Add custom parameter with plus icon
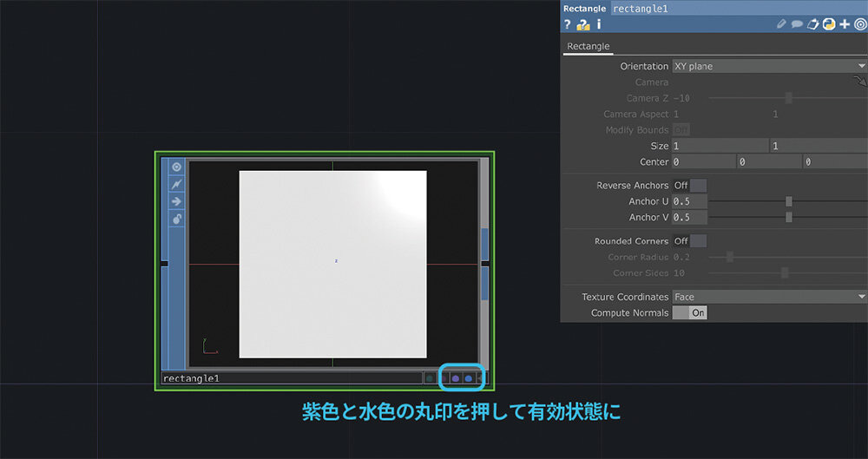 (x=844, y=25)
